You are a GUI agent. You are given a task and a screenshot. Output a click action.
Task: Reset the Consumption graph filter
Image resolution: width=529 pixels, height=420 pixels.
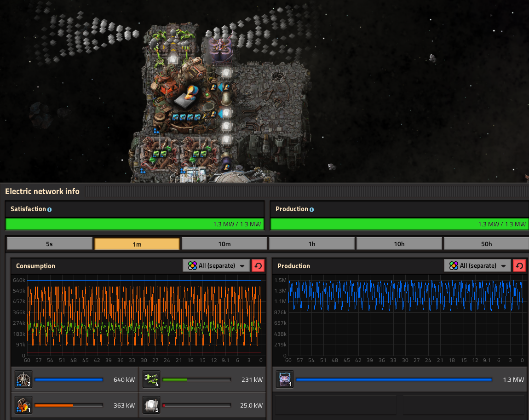click(x=258, y=266)
